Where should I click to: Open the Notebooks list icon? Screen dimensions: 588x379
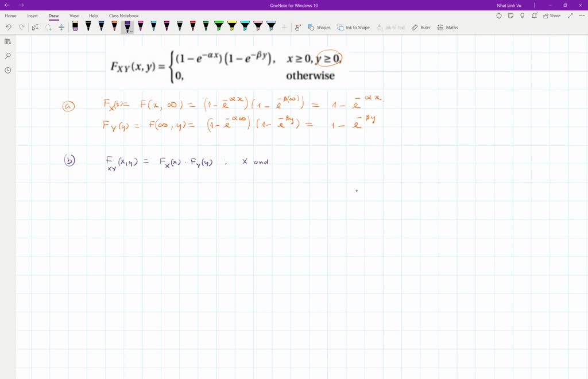point(7,41)
